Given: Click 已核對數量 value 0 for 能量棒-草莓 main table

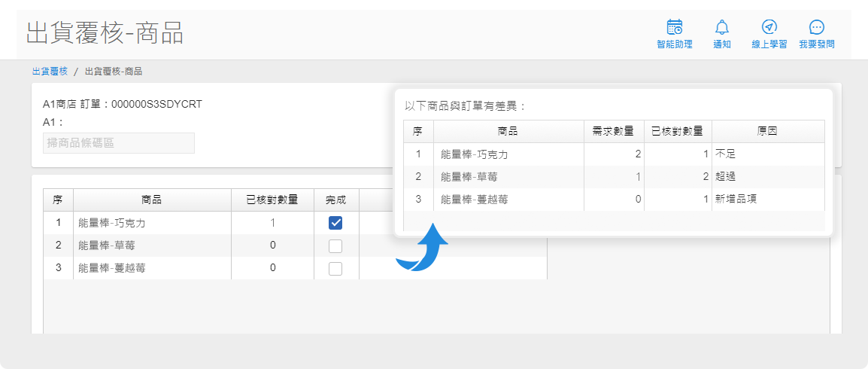Looking at the screenshot, I should (x=272, y=245).
